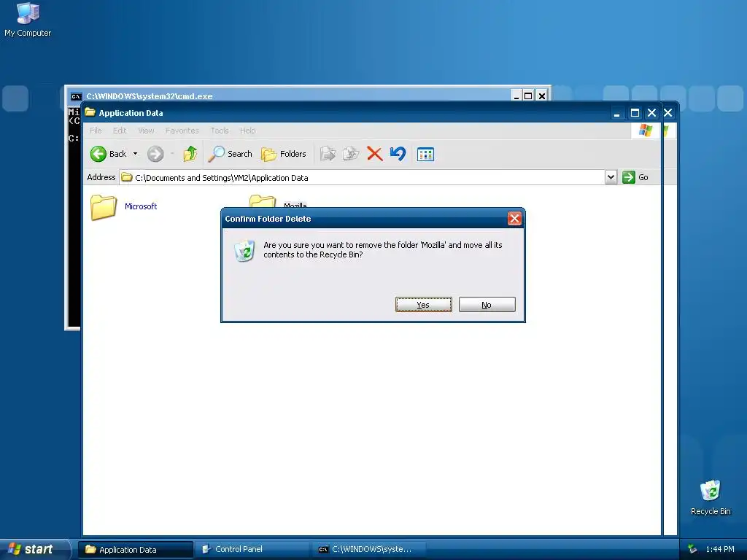Image resolution: width=747 pixels, height=560 pixels.
Task: Open the Help menu
Action: pyautogui.click(x=248, y=131)
